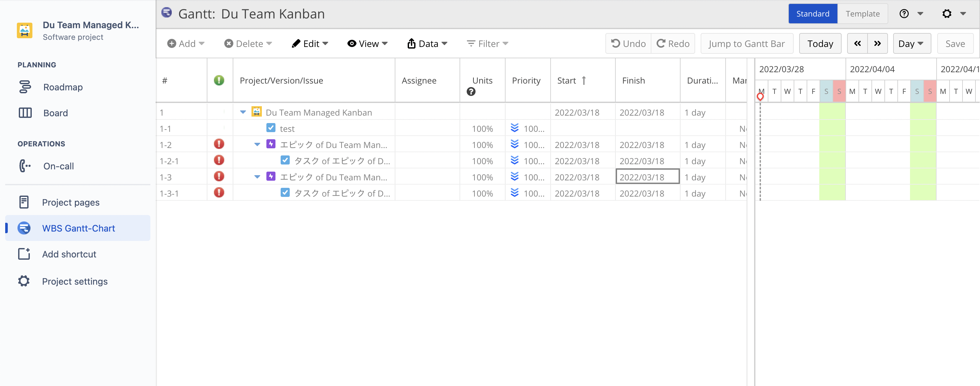This screenshot has height=386, width=980.
Task: Collapse the epic in row 1-3
Action: point(257,177)
